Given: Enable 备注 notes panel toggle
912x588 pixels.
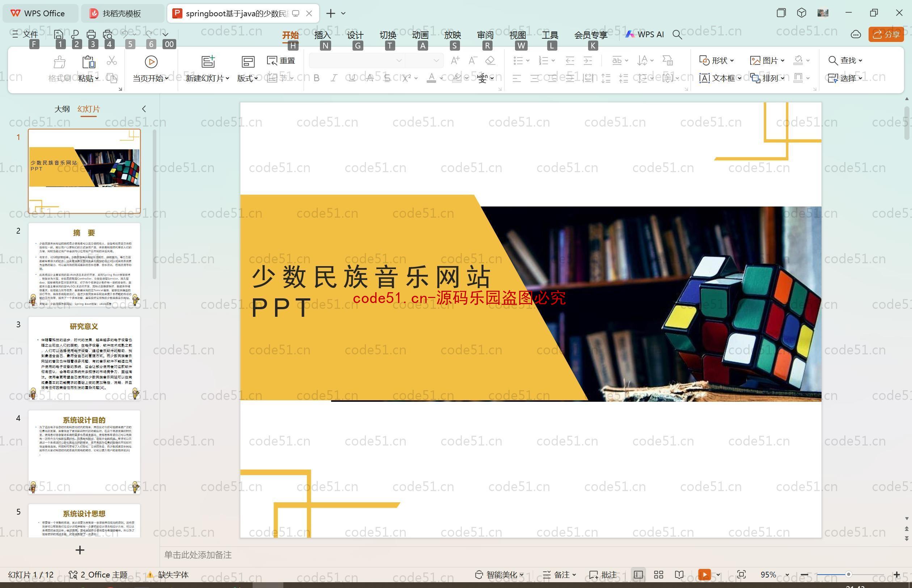Looking at the screenshot, I should (x=559, y=574).
